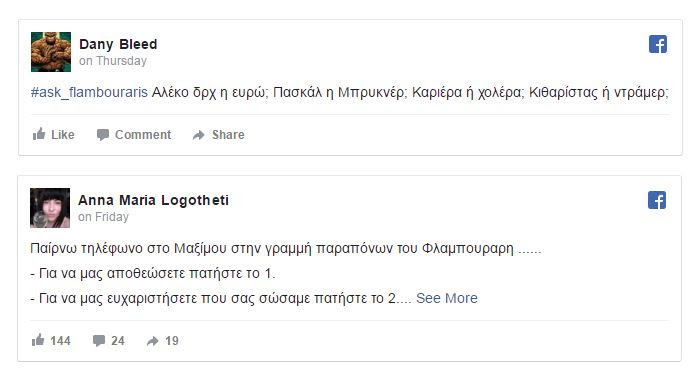Image resolution: width=696 pixels, height=378 pixels.
Task: Like Dany Bleed's post
Action: [53, 134]
